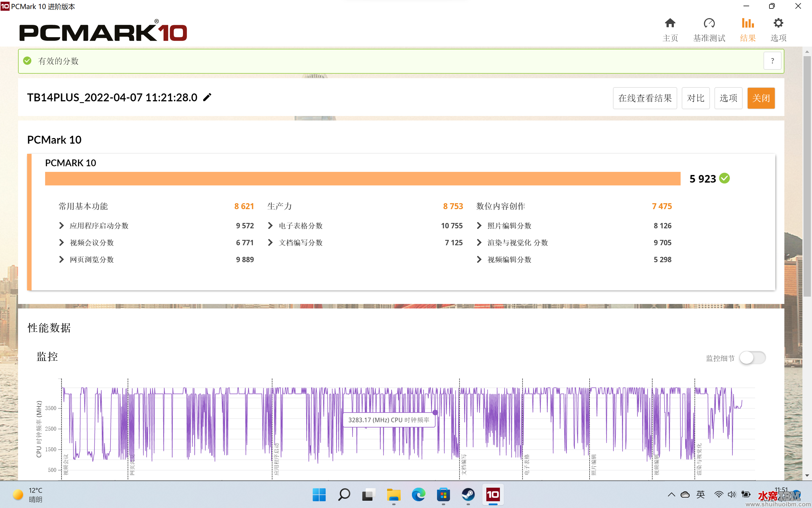Open the weather widget showing 12°C
This screenshot has width=812, height=508.
coord(28,494)
